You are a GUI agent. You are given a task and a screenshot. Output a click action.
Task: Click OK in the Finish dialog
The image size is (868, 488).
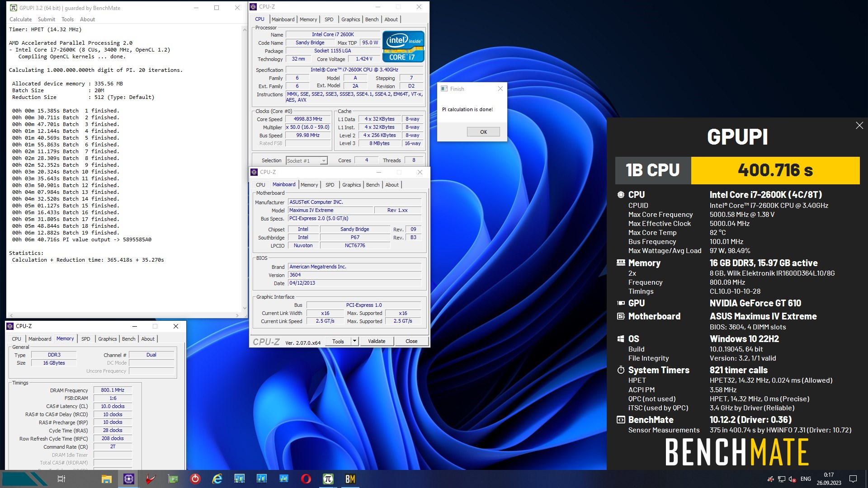(x=483, y=132)
